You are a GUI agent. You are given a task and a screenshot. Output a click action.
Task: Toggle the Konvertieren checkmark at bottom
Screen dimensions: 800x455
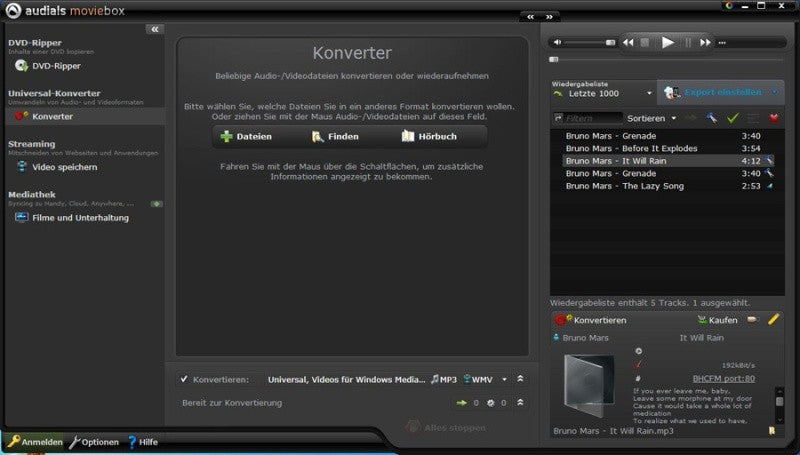click(184, 379)
